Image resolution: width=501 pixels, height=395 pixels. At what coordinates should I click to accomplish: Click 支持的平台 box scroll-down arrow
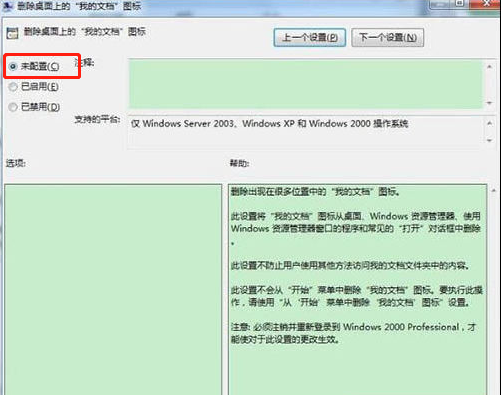[x=489, y=140]
